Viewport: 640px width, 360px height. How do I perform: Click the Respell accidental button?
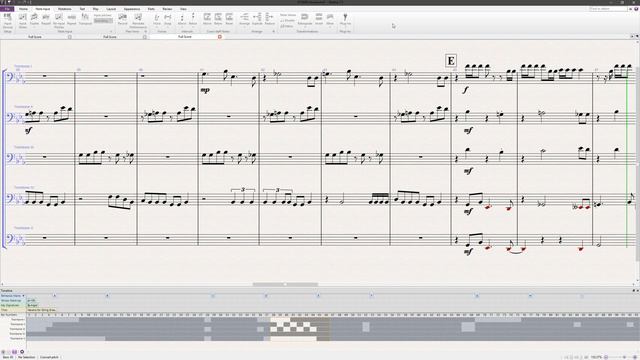coord(46,20)
